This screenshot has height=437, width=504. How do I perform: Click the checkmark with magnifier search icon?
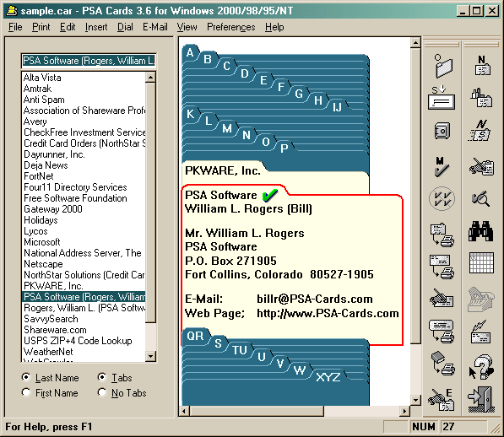[481, 198]
